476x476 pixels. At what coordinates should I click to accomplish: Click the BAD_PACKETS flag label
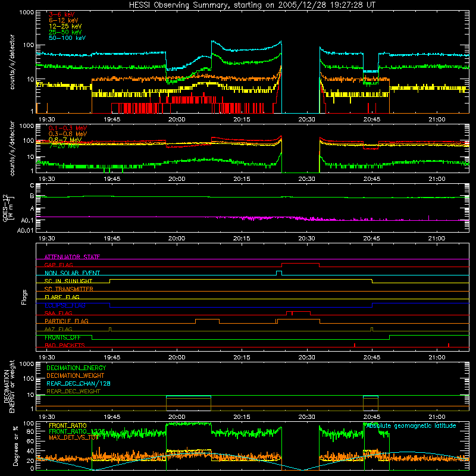click(65, 345)
